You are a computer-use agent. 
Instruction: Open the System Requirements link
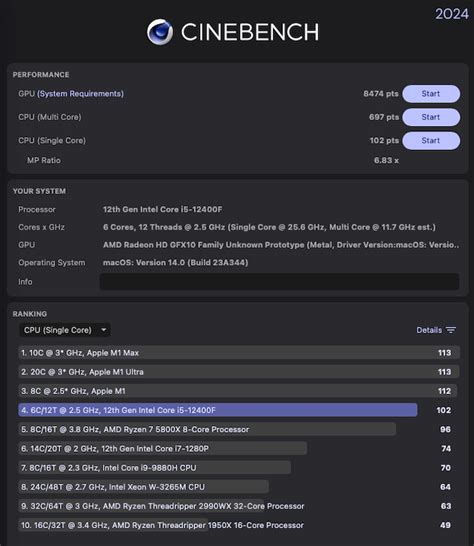coord(80,94)
